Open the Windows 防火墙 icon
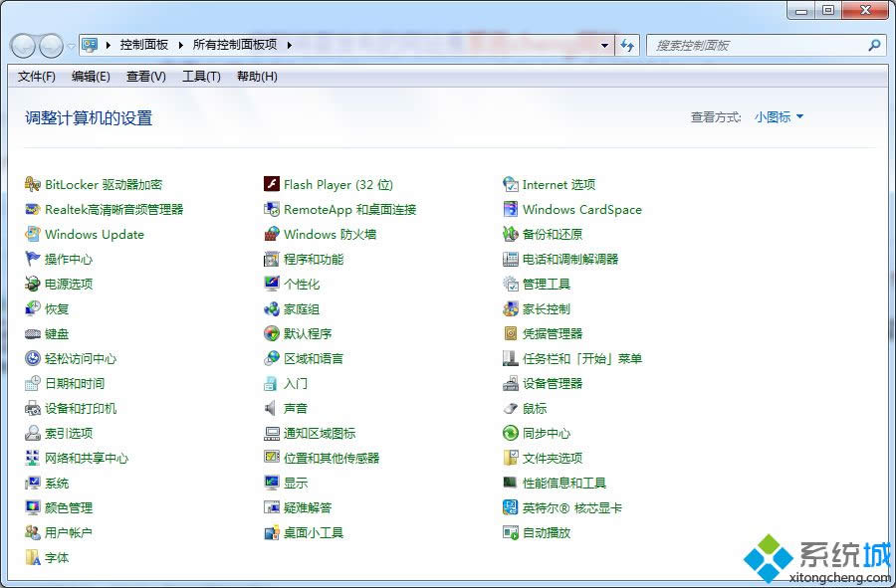Image resolution: width=896 pixels, height=588 pixels. tap(272, 234)
